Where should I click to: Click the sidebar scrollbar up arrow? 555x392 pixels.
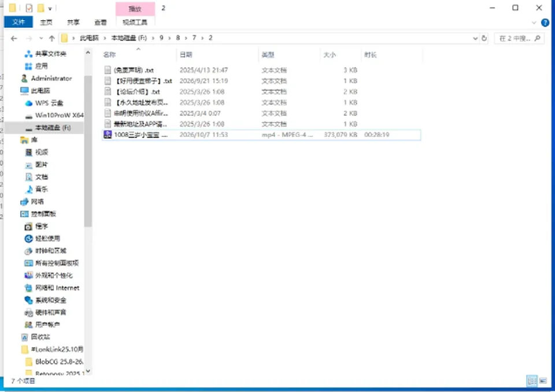tap(88, 53)
